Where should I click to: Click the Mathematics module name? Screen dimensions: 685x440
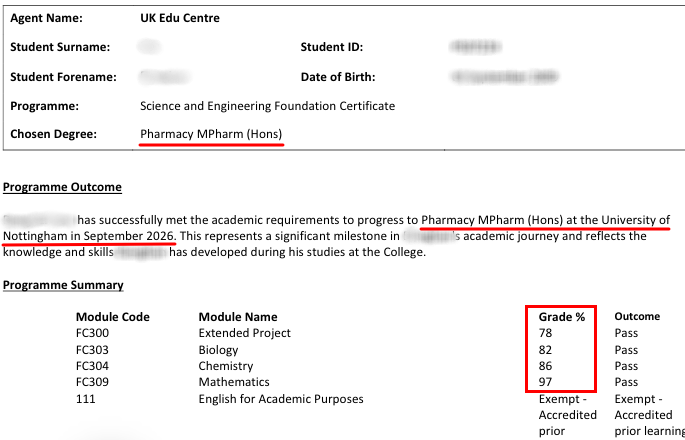234,382
